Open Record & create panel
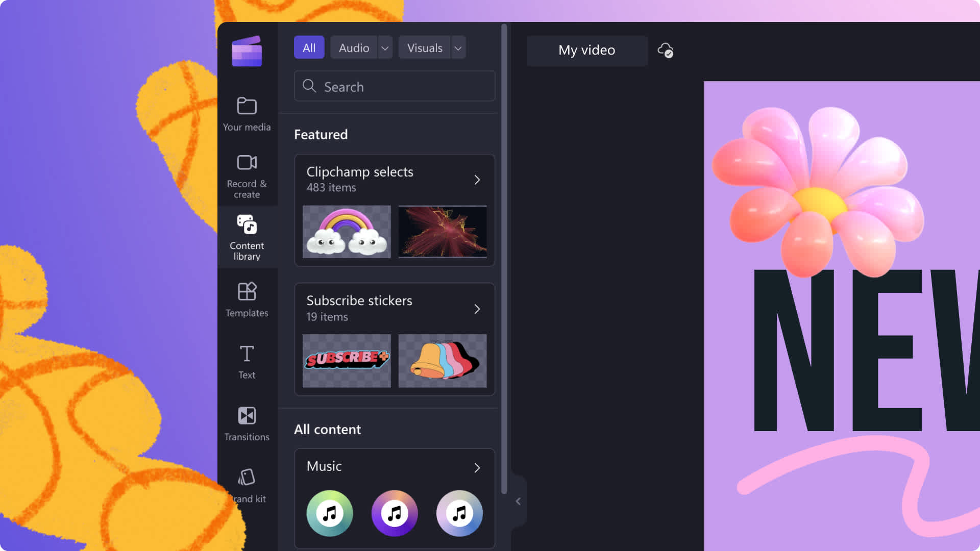 coord(247,176)
